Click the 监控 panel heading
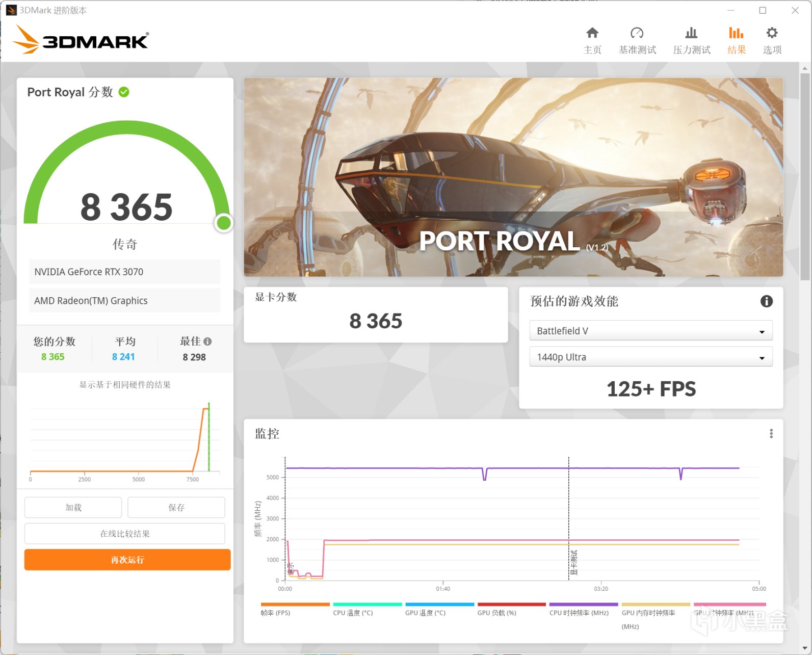Screen dimensions: 812x655 (x=267, y=433)
